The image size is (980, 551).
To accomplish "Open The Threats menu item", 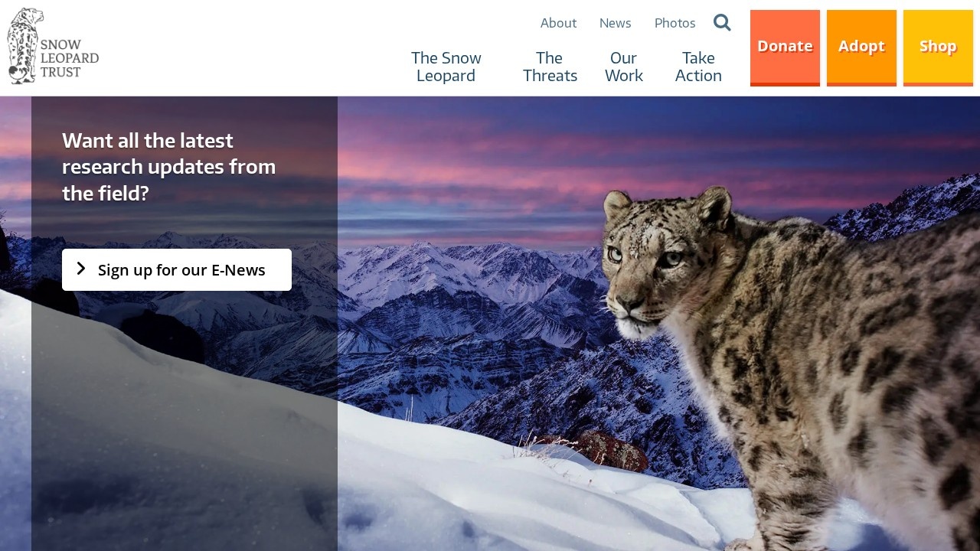I will 550,67.
